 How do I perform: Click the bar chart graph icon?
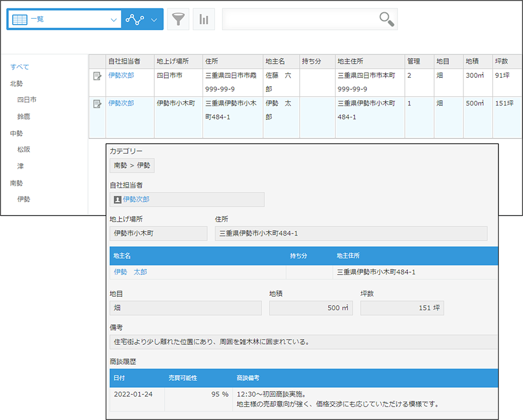coord(204,19)
